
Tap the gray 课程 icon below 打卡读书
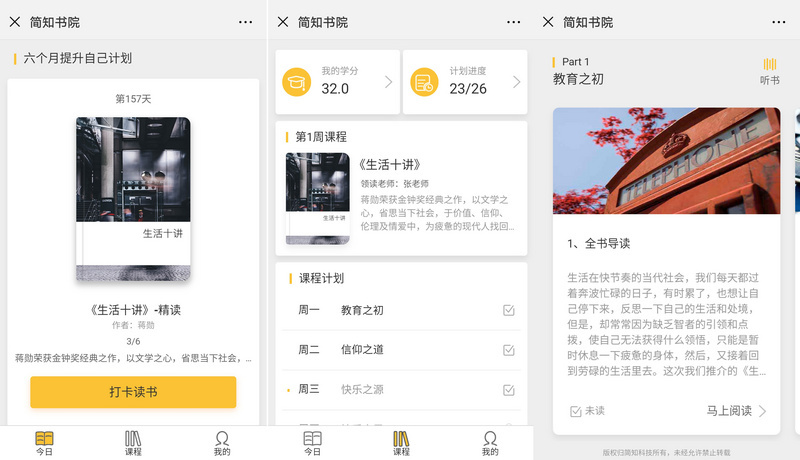[x=133, y=439]
